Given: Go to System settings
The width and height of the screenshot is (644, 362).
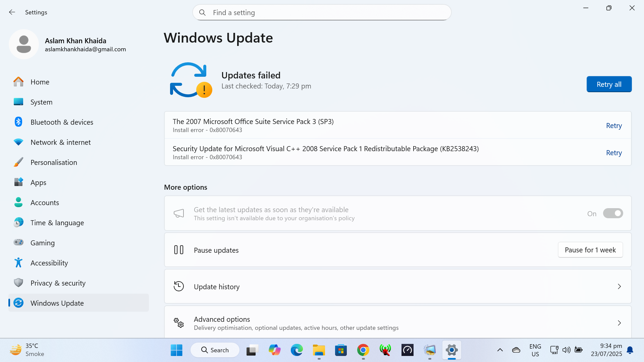Looking at the screenshot, I should click(78, 102).
